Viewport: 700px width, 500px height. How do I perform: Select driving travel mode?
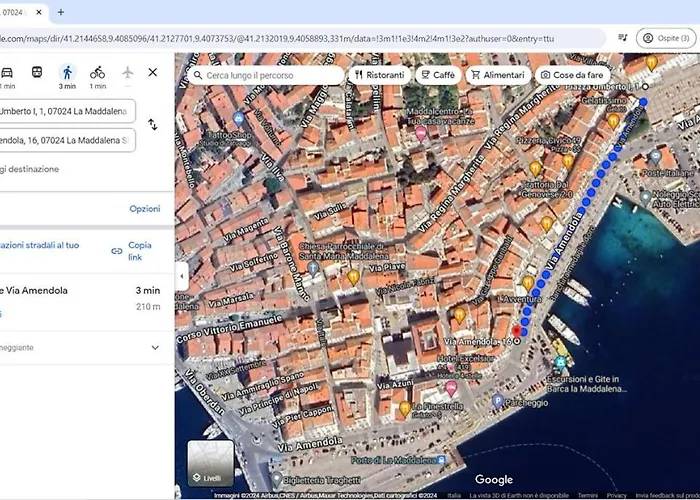(7, 72)
